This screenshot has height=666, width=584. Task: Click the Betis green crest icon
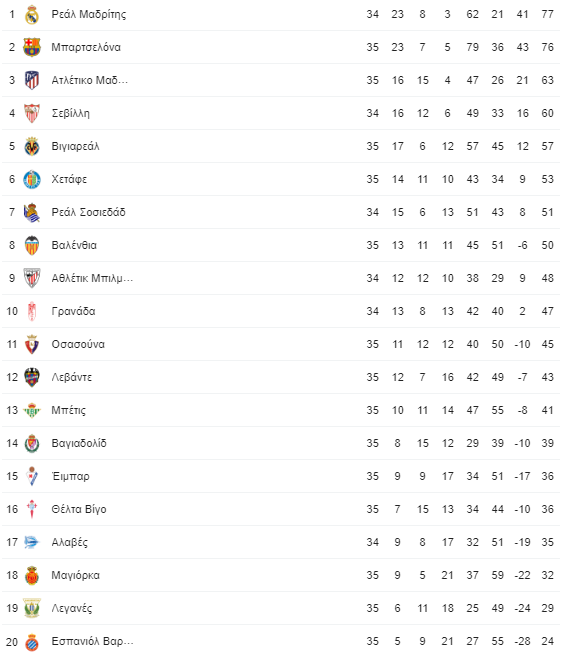tap(32, 410)
